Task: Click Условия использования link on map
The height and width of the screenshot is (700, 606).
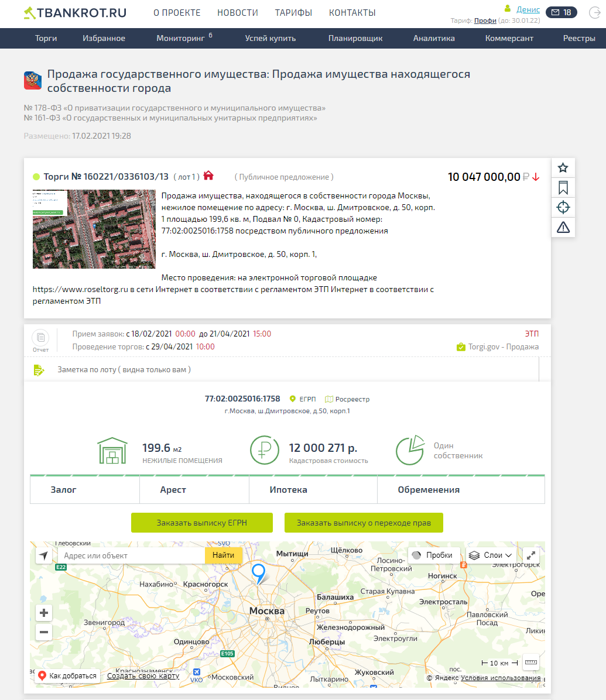Action: tap(501, 678)
